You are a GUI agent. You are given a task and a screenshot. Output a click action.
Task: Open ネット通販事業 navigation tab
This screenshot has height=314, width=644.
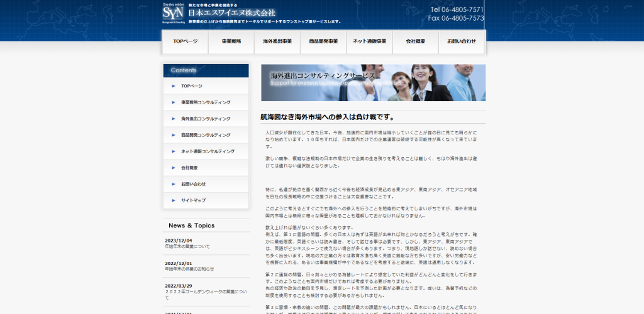click(369, 41)
